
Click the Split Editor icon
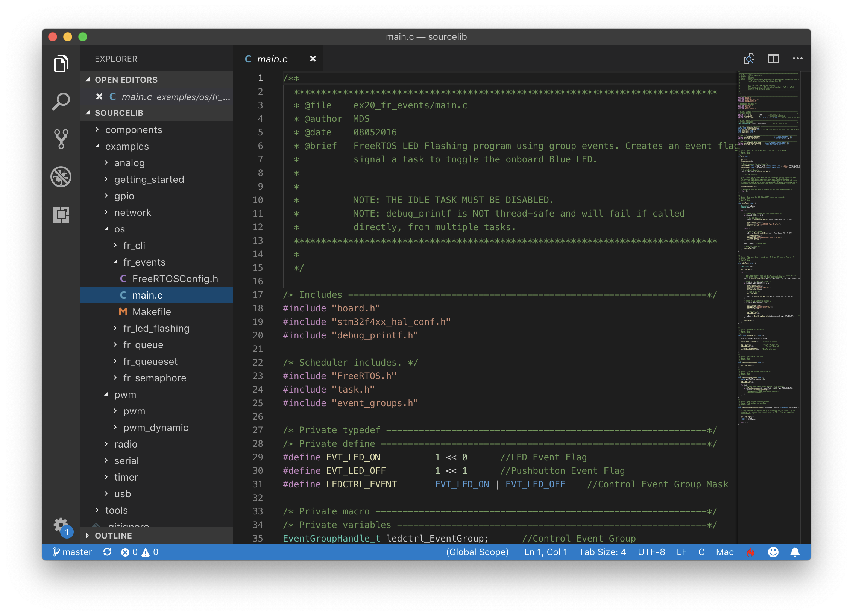[x=773, y=59]
